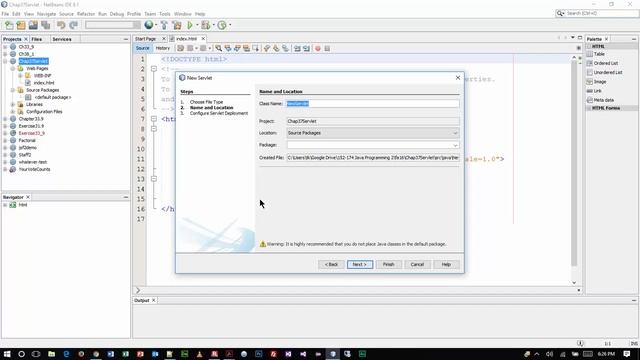The height and width of the screenshot is (360, 640).
Task: Open Edge browser from the taskbar
Action: pos(66,354)
